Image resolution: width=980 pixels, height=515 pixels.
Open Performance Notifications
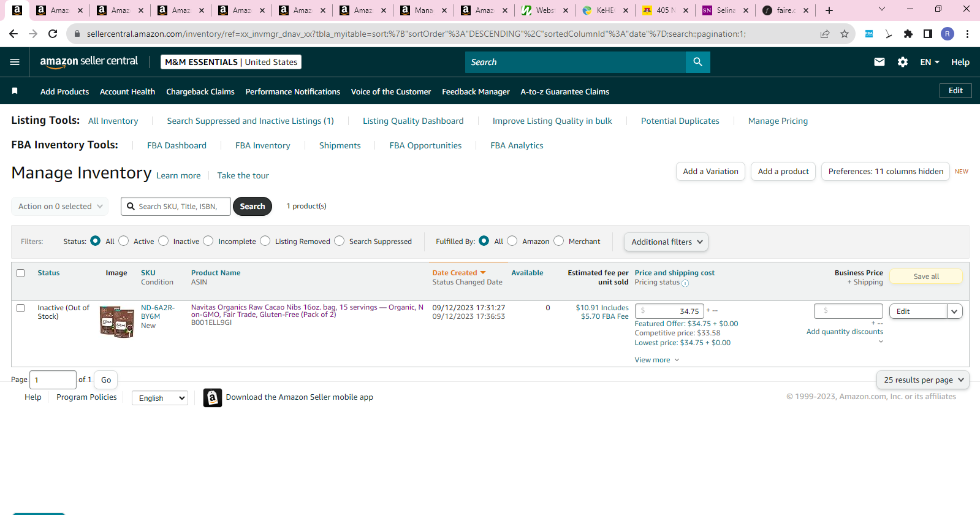(x=293, y=92)
